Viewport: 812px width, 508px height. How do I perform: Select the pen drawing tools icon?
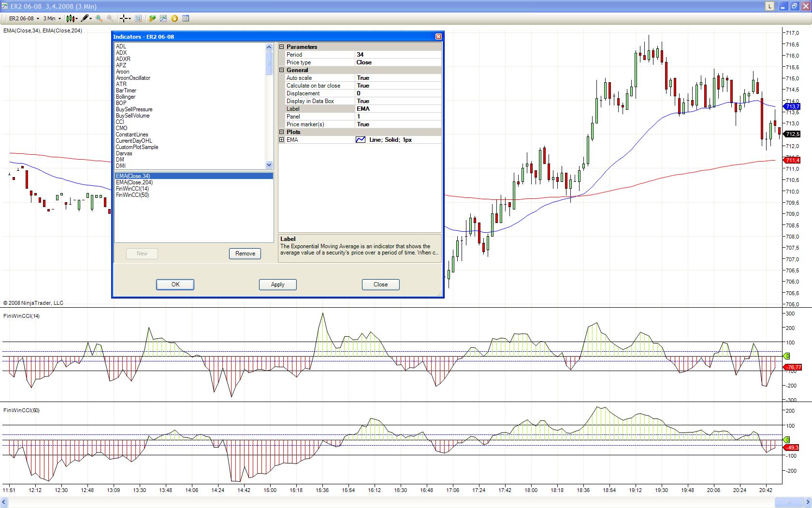(x=85, y=18)
